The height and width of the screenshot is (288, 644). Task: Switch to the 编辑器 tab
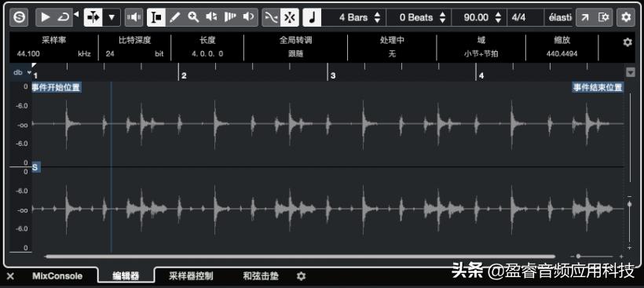[x=126, y=276]
